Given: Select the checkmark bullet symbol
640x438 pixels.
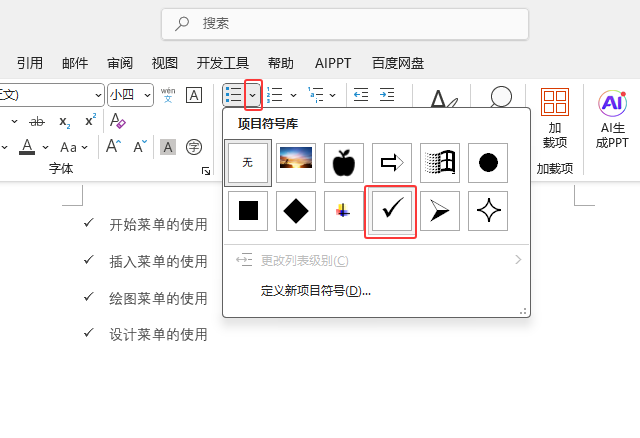Looking at the screenshot, I should 392,211.
